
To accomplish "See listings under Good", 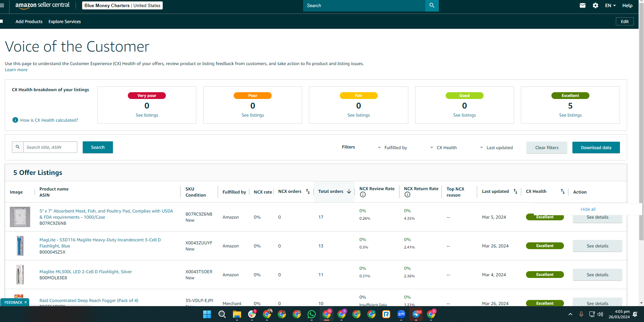I will (x=465, y=115).
